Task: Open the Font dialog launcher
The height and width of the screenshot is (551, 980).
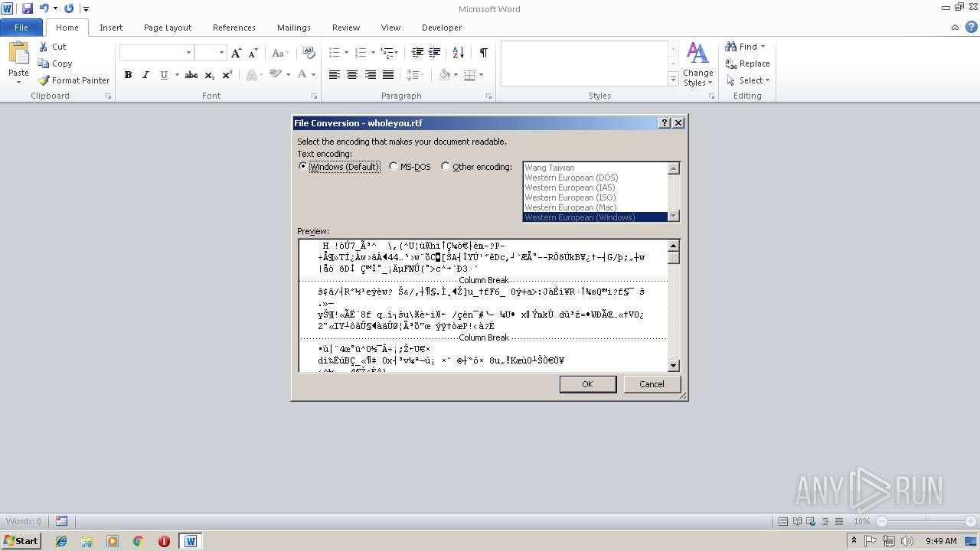Action: tap(315, 96)
